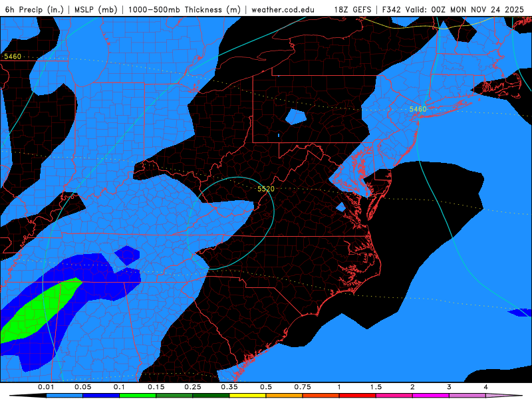Screen dimensions: 532x399
Task: Click the 1.5 legend value
Action: click(x=376, y=387)
